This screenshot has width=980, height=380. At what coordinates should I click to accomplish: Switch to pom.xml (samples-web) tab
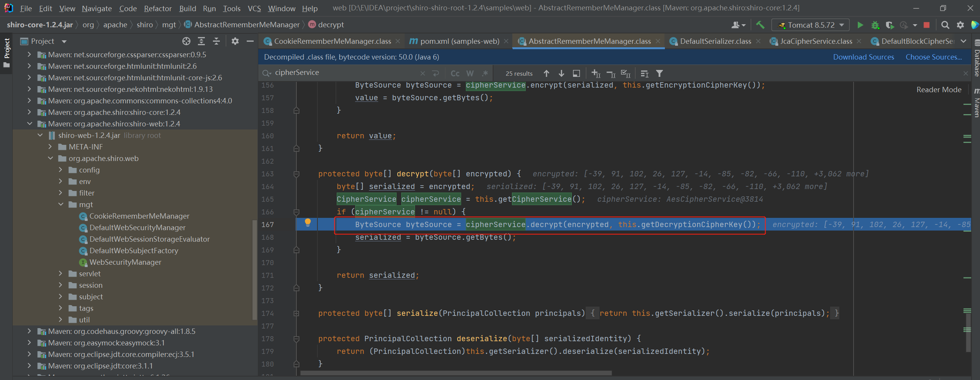tap(460, 41)
